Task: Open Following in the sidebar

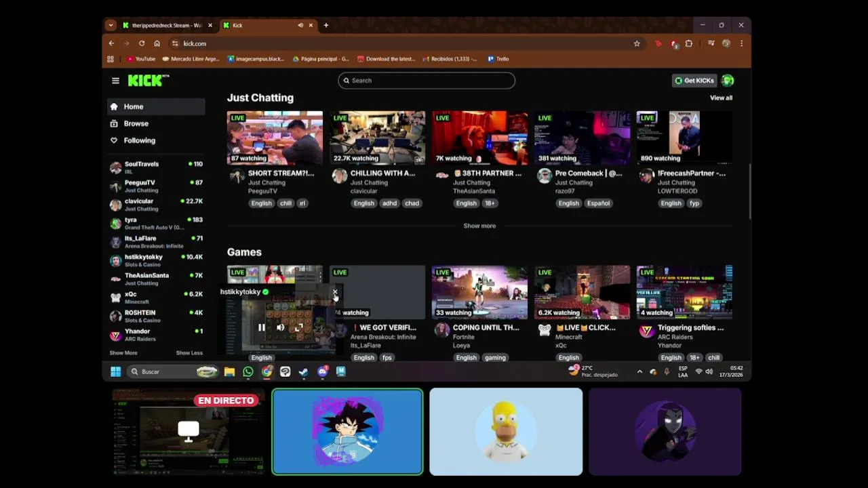Action: click(x=156, y=140)
